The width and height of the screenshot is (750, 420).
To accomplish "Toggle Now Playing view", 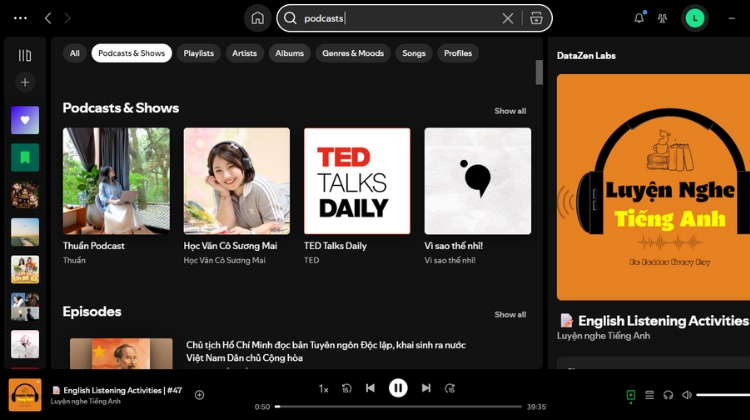I will (631, 395).
